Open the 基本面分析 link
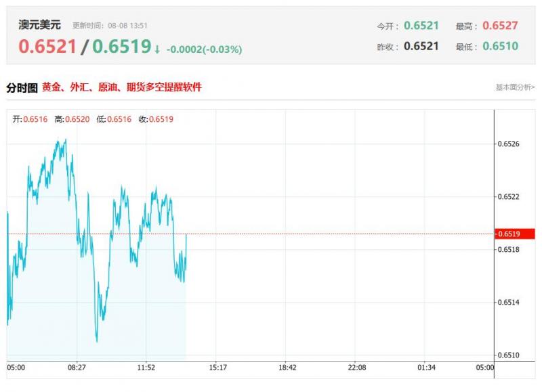The height and width of the screenshot is (392, 542). (516, 87)
